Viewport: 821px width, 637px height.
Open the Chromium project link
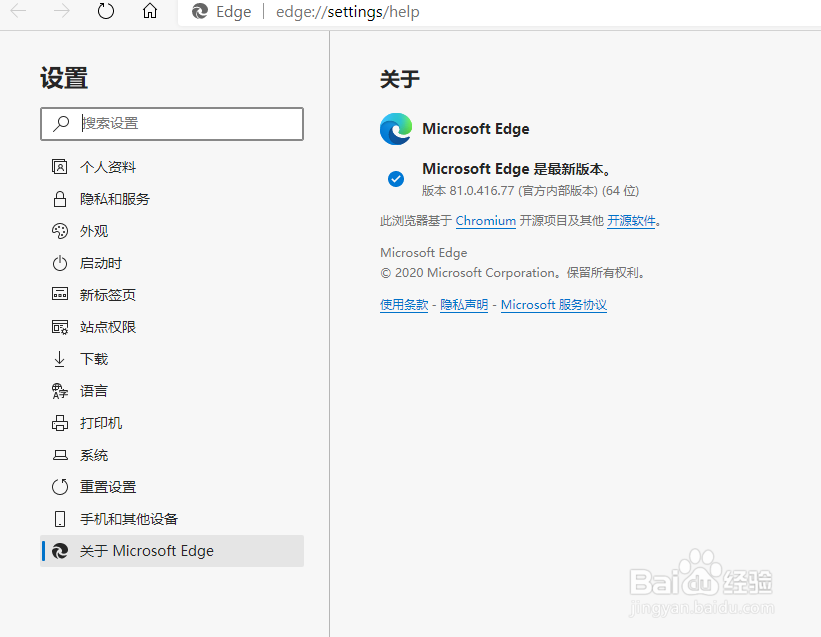coord(485,221)
